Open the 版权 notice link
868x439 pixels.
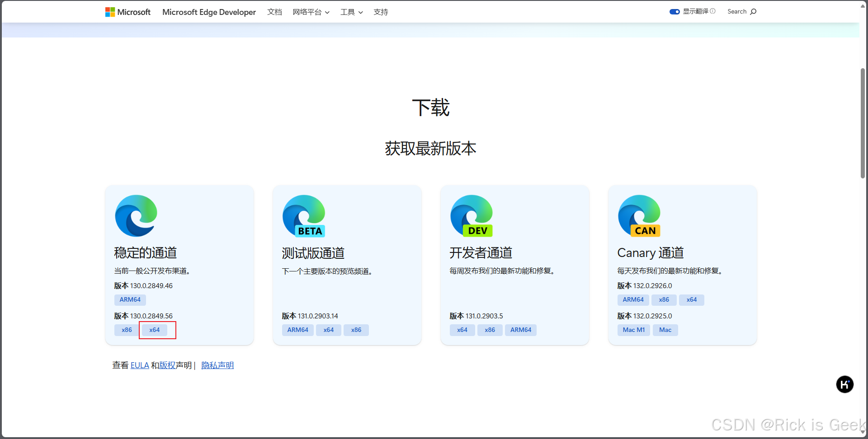(x=167, y=365)
